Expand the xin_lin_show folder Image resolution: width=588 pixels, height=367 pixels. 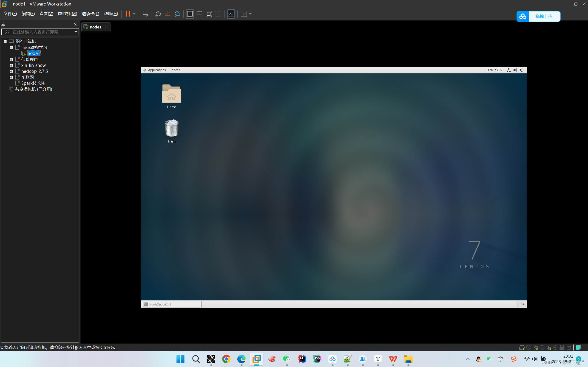[x=11, y=66]
